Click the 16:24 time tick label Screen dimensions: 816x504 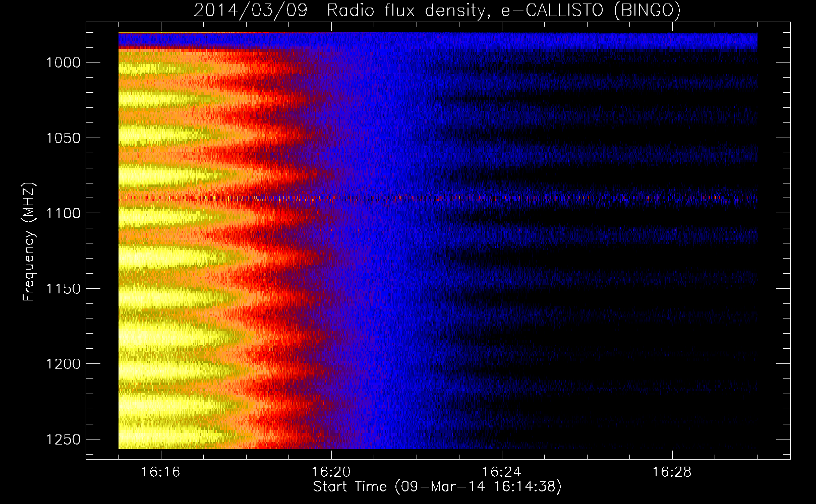[502, 472]
